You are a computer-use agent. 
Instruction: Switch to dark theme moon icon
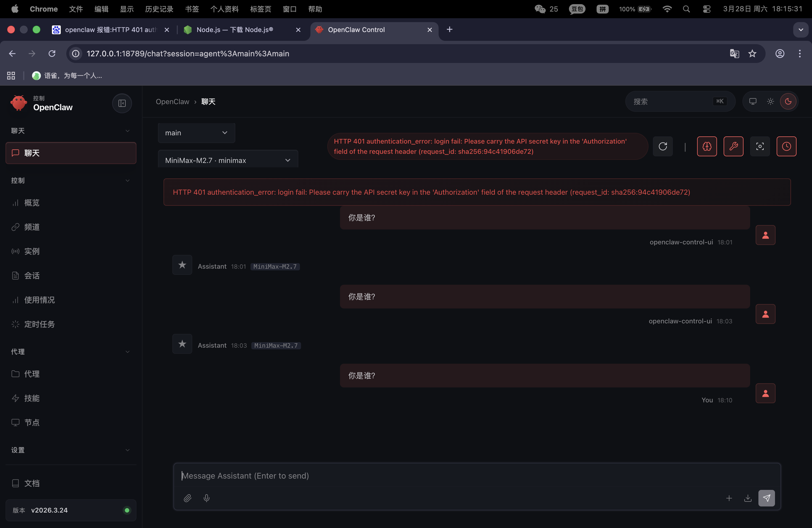[x=788, y=101]
